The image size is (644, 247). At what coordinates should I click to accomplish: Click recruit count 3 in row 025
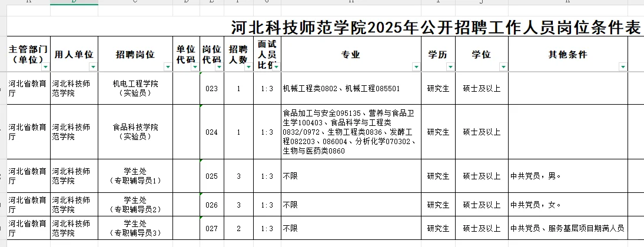point(238,176)
